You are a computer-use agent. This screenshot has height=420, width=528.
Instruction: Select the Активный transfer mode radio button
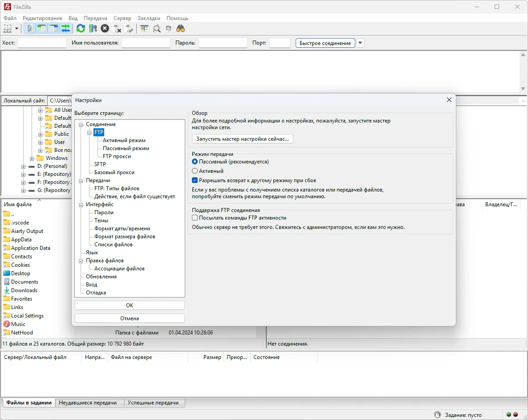[195, 171]
